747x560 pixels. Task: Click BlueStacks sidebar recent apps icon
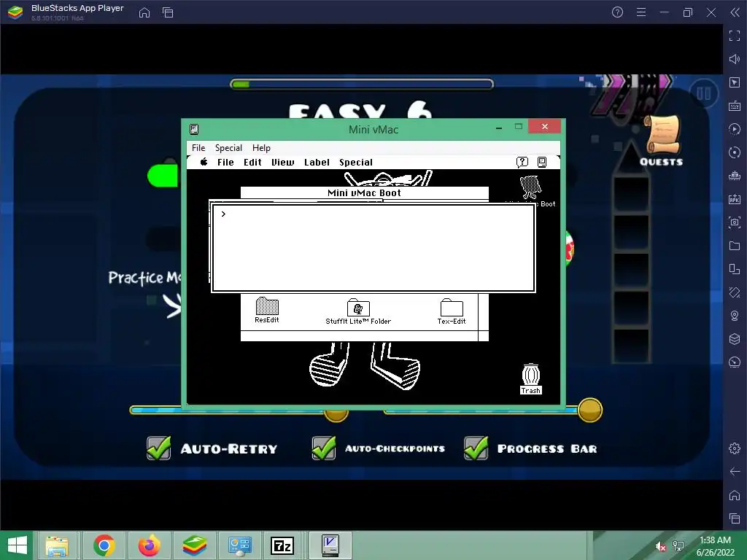735,518
